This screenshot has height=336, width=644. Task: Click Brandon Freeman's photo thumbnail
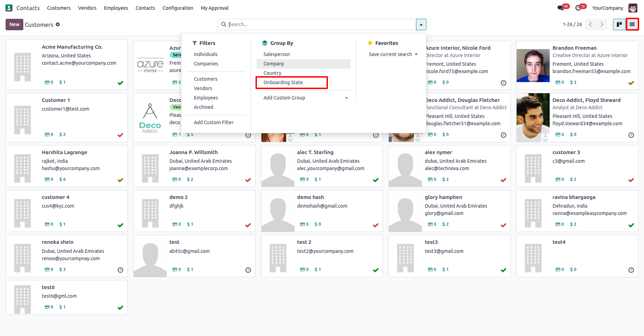click(533, 65)
